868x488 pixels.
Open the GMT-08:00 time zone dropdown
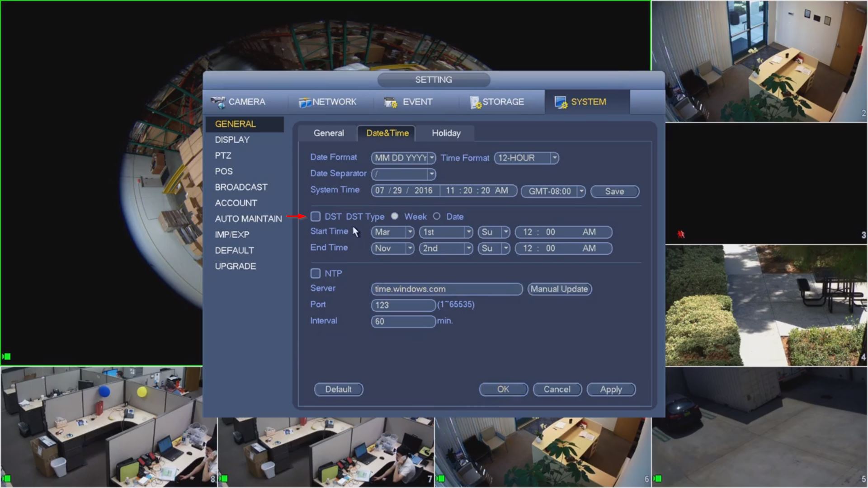[581, 192]
